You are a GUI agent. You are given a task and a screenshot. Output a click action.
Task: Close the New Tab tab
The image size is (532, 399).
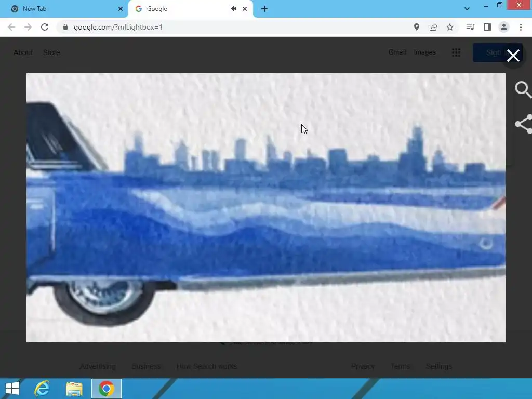121,9
